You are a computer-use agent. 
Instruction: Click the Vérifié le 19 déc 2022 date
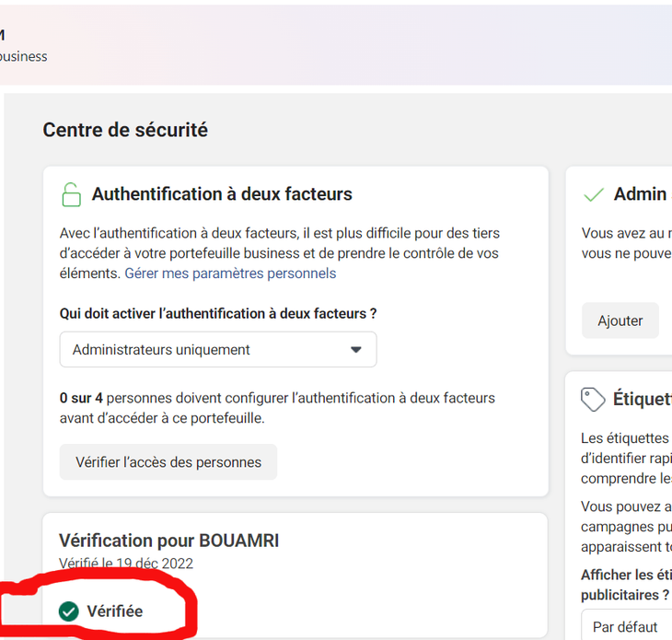pyautogui.click(x=126, y=564)
